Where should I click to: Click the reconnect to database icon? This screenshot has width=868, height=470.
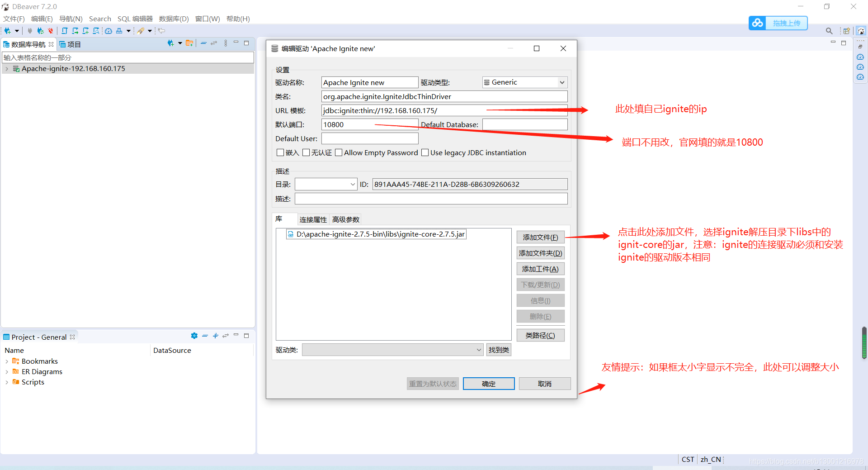[x=40, y=30]
